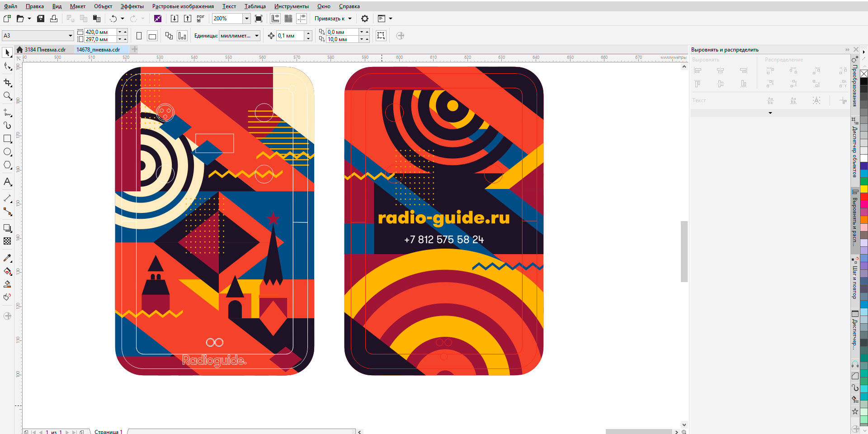Open the zoom level 200% dropdown
This screenshot has width=868, height=434.
(247, 19)
